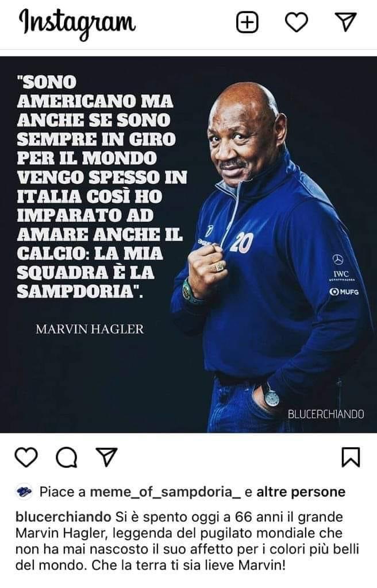The image size is (377, 588).
Task: Share the post via the paper plane icon below the image
Action: point(107,457)
